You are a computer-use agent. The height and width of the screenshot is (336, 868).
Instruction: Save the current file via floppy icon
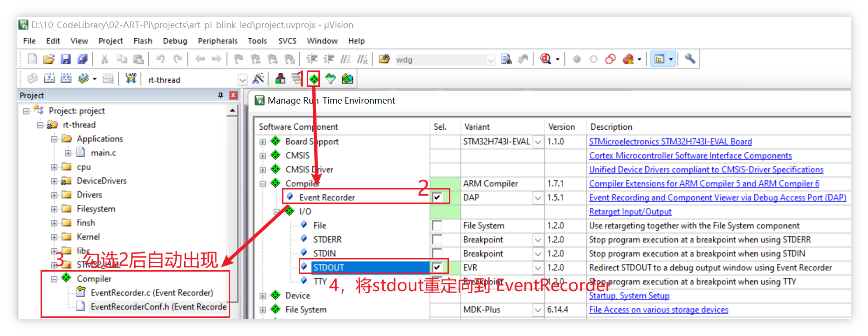(x=66, y=59)
